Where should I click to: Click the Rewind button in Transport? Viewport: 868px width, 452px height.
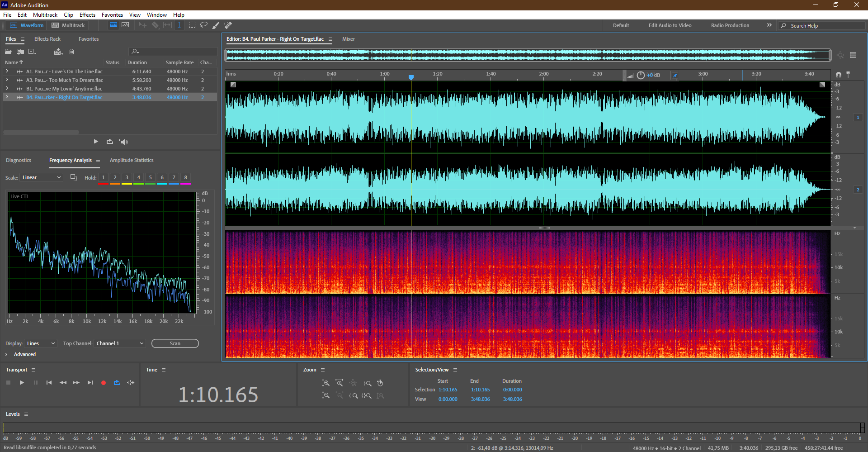[63, 383]
